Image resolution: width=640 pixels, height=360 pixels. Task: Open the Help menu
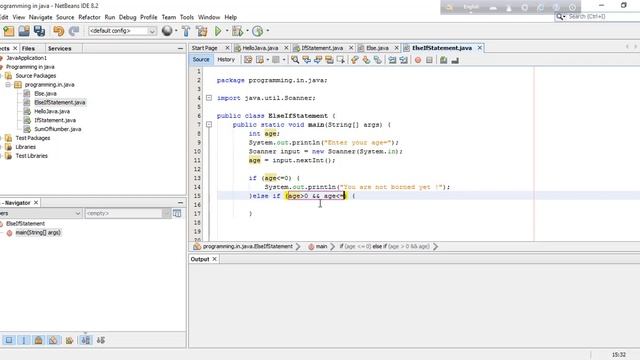(231, 17)
